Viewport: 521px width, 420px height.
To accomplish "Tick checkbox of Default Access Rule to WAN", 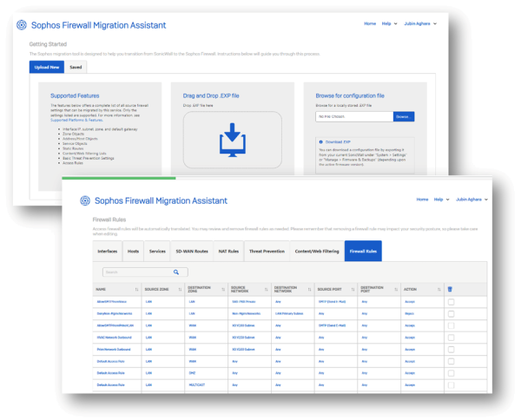I will coord(451,361).
